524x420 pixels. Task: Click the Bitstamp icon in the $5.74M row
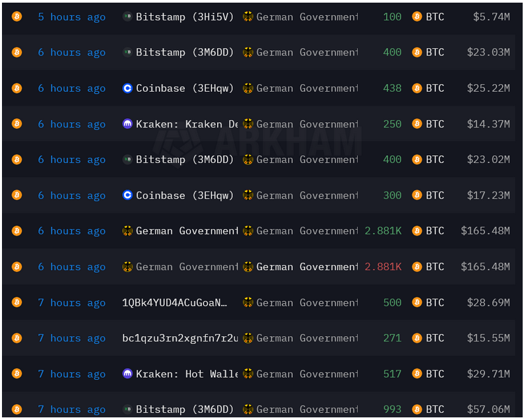tap(127, 17)
